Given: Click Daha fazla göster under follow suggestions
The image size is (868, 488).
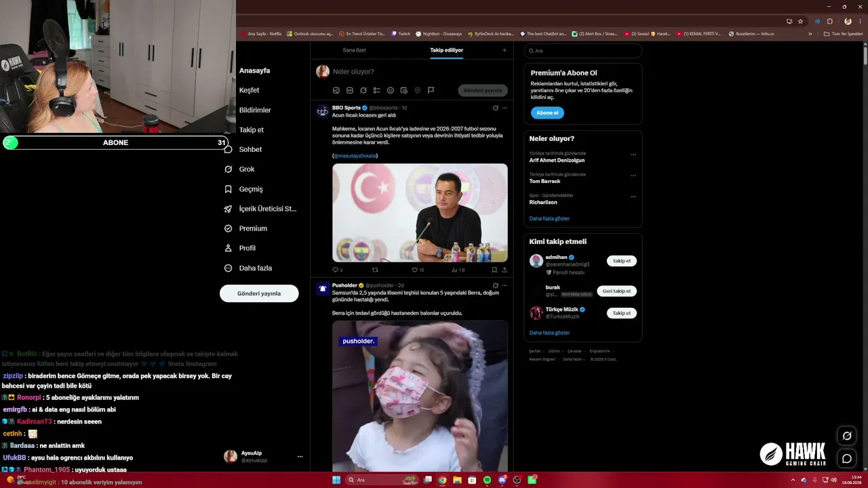Looking at the screenshot, I should click(x=549, y=333).
